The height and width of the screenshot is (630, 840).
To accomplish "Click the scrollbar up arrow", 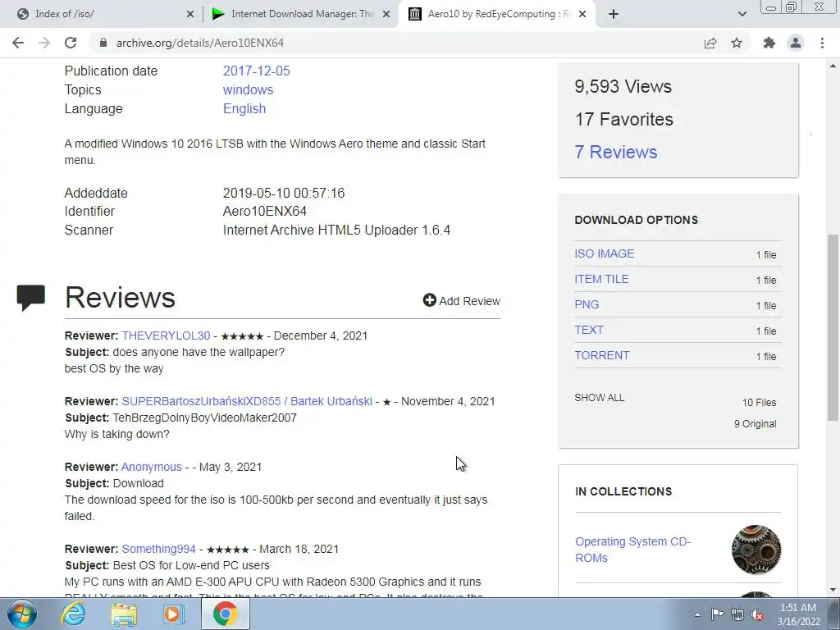I will tap(833, 66).
